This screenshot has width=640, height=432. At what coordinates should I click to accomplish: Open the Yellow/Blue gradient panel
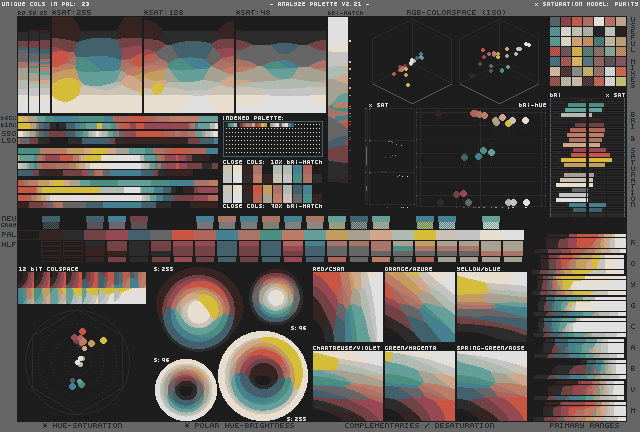click(x=491, y=307)
